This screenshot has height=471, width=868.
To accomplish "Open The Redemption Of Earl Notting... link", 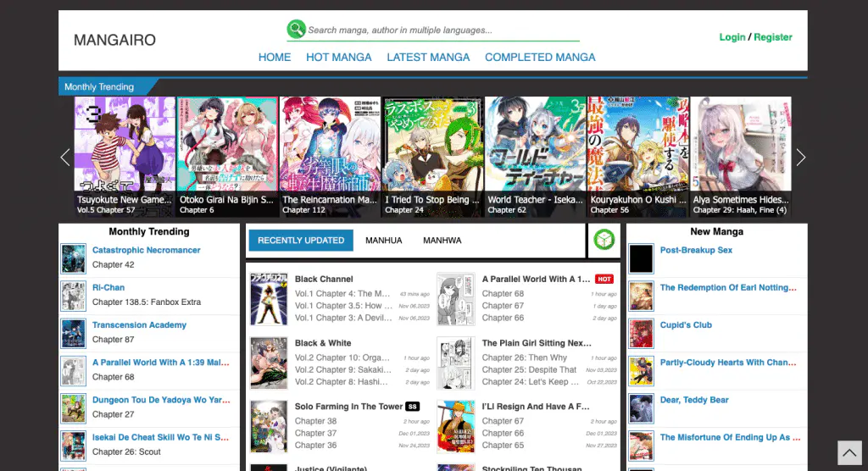I will (728, 288).
